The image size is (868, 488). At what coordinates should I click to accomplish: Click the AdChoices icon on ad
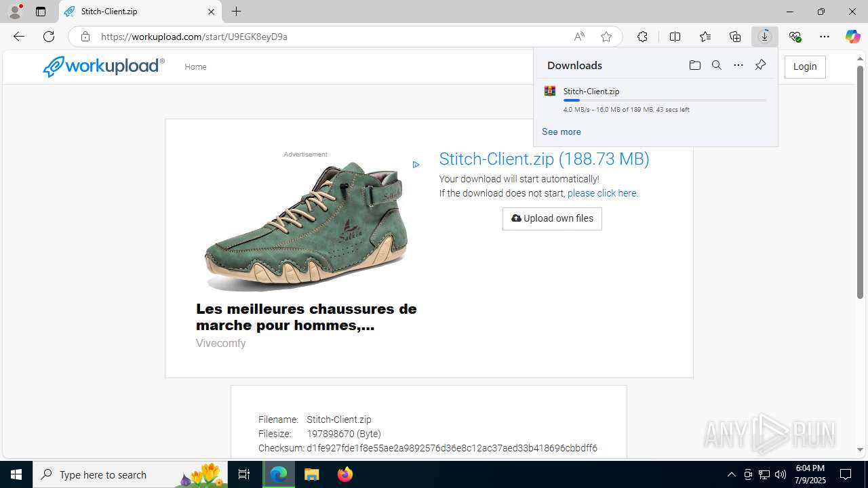416,164
